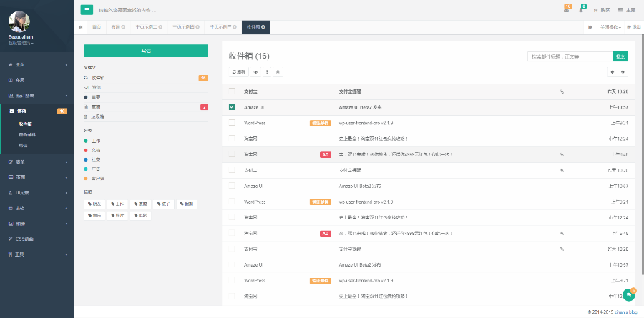Open the 超级管理员 user dropdown under Beaut-zihan
This screenshot has height=318, width=644.
pos(21,43)
